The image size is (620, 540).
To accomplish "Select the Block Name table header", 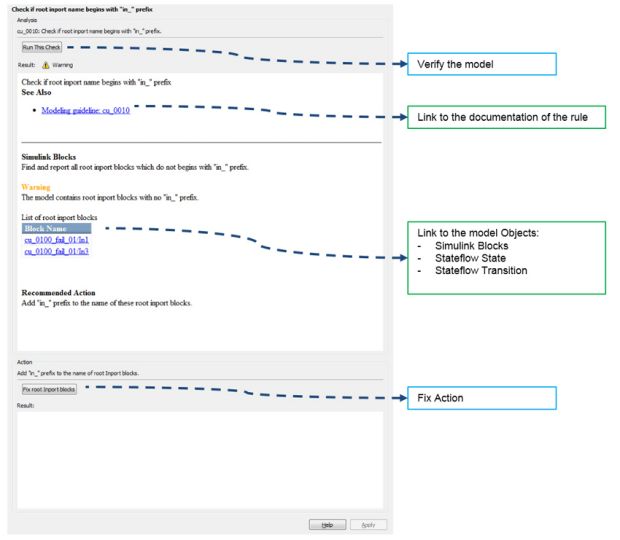I will (49, 229).
